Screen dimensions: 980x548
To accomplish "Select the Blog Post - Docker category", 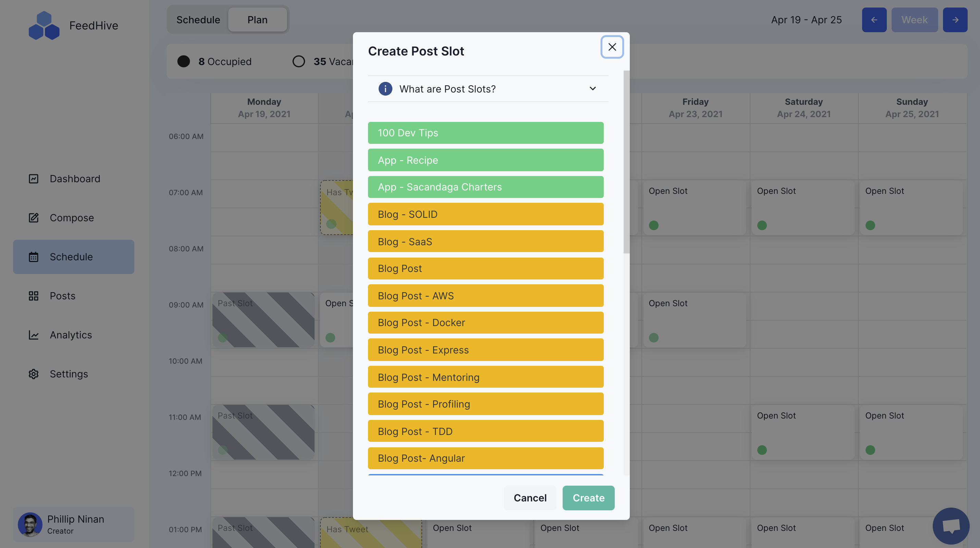I will point(486,323).
